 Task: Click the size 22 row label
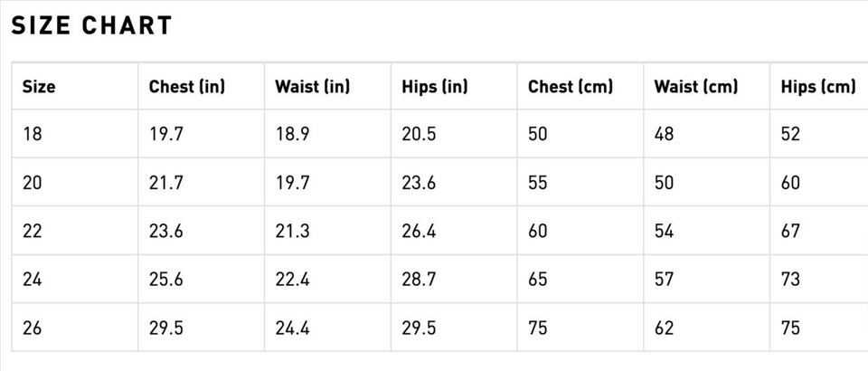point(32,232)
